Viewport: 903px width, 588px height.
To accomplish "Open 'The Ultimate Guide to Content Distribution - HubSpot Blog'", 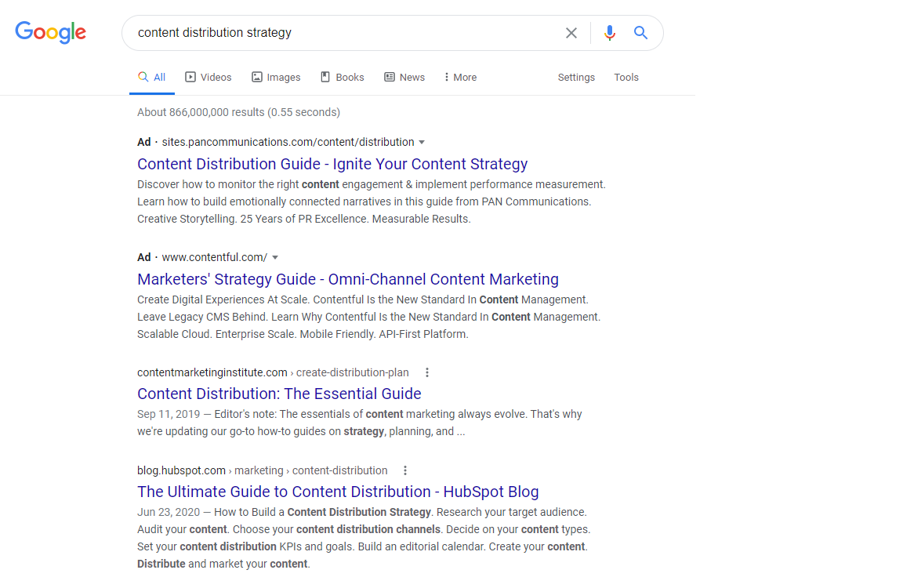I will [338, 492].
